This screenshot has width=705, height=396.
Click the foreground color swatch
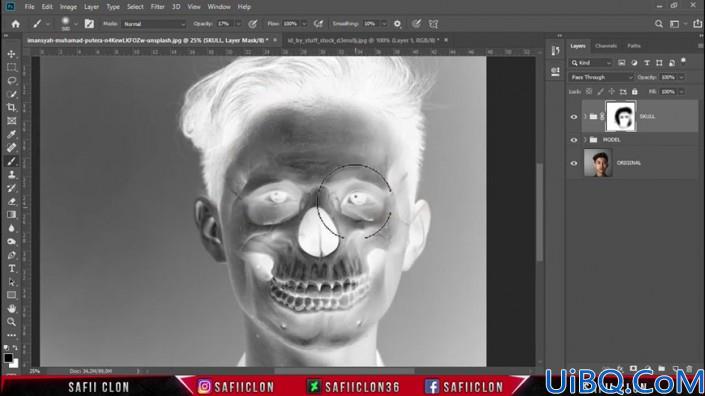(x=8, y=358)
